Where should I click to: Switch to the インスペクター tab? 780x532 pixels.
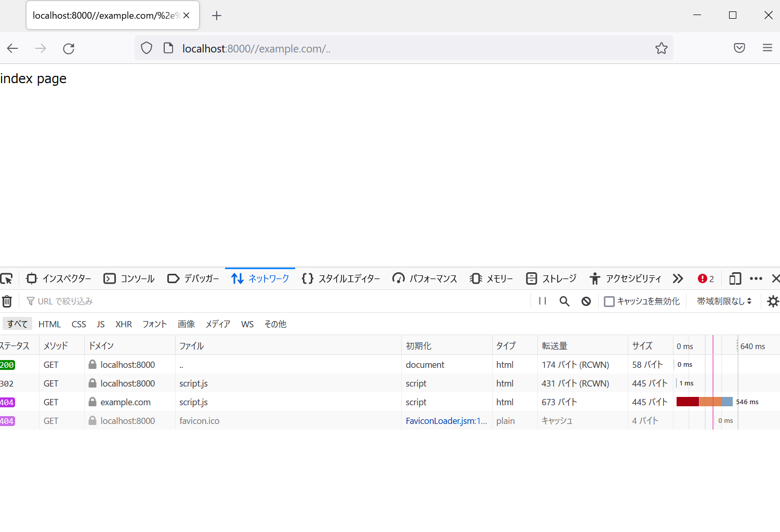tap(59, 279)
